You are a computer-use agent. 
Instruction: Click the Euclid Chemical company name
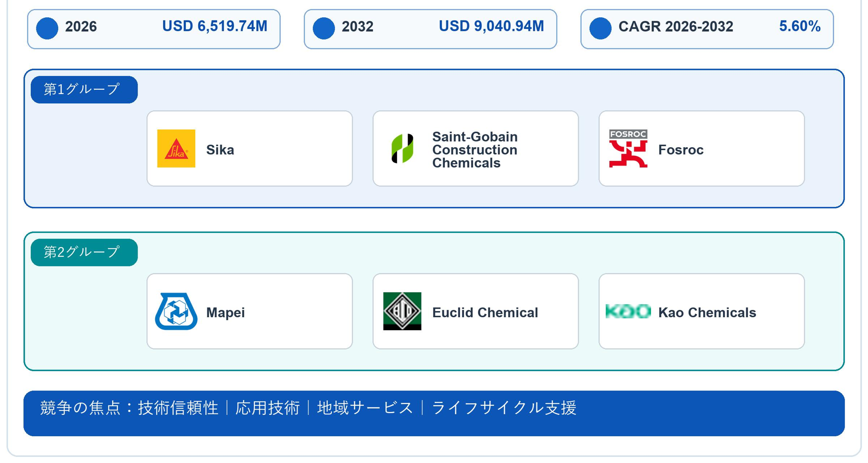pos(485,312)
